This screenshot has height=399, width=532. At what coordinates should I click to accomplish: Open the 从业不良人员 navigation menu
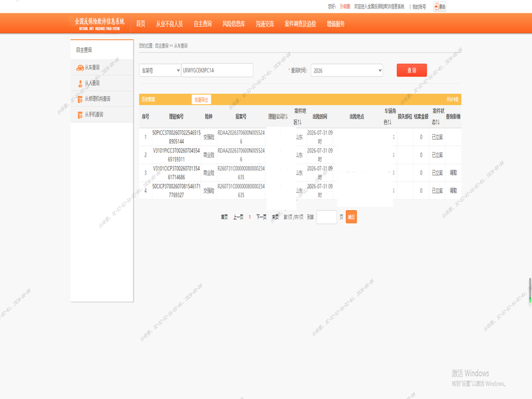[x=170, y=24]
